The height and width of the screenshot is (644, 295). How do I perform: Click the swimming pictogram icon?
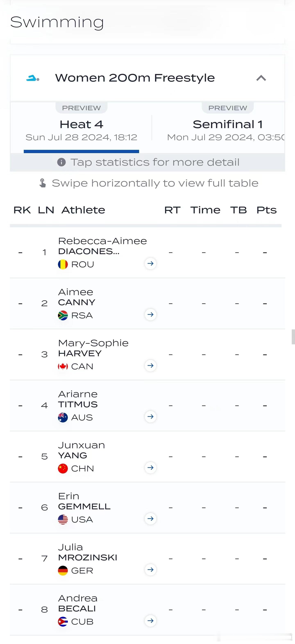tap(33, 78)
